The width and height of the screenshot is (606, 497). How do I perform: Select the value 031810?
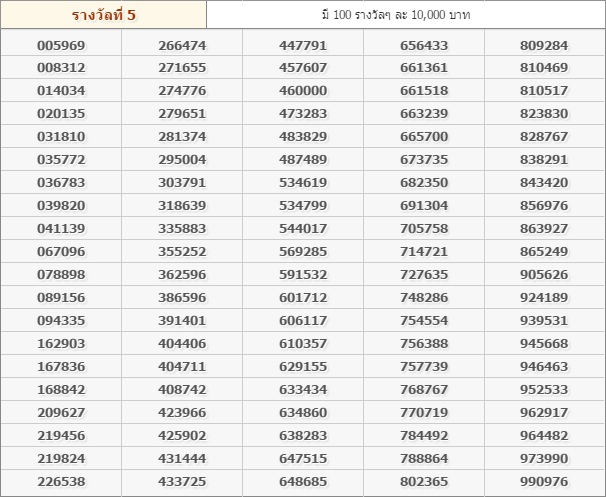[61, 136]
